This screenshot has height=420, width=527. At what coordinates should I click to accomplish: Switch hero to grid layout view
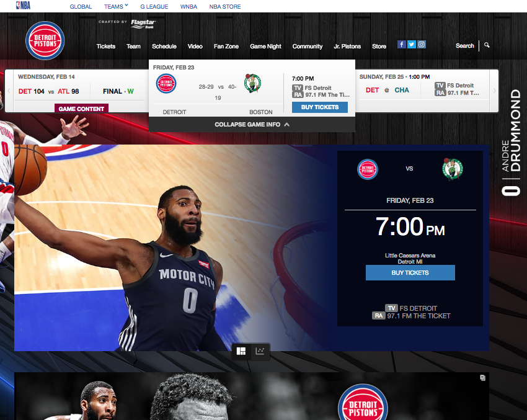241,351
